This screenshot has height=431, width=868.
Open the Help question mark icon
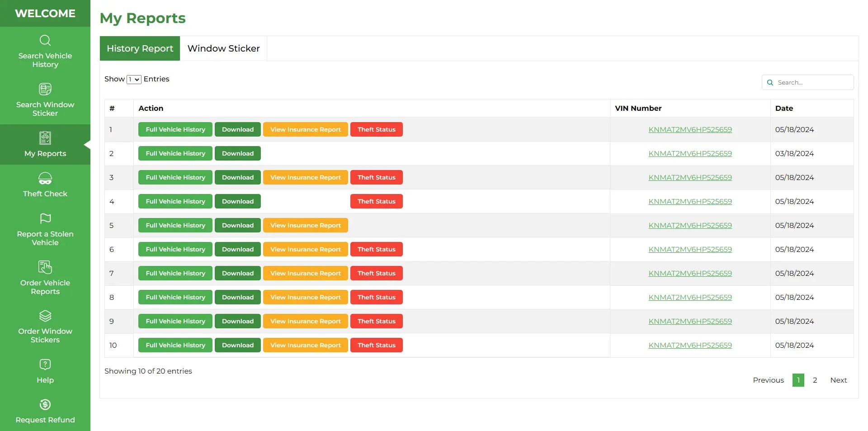click(x=45, y=365)
